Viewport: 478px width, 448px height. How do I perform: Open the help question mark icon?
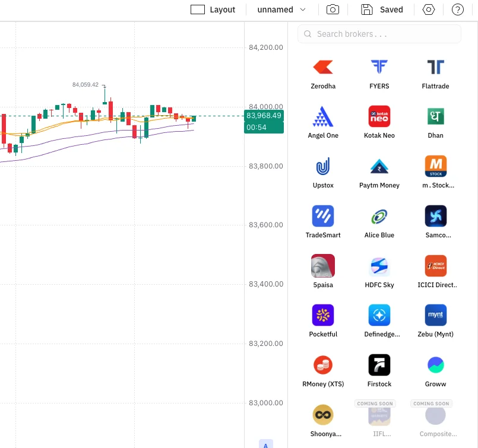click(458, 9)
